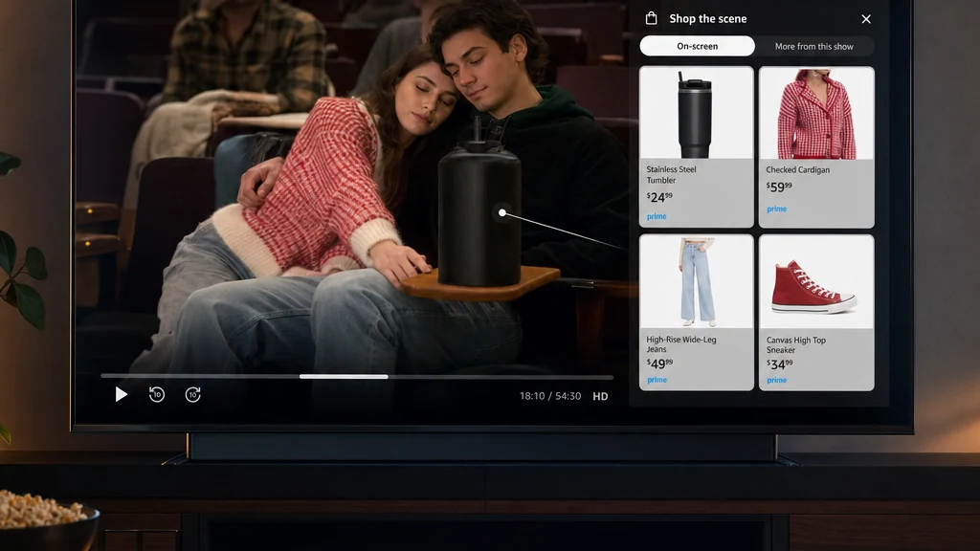Click the prime badge under the cardigan
This screenshot has width=980, height=551.
(x=776, y=209)
